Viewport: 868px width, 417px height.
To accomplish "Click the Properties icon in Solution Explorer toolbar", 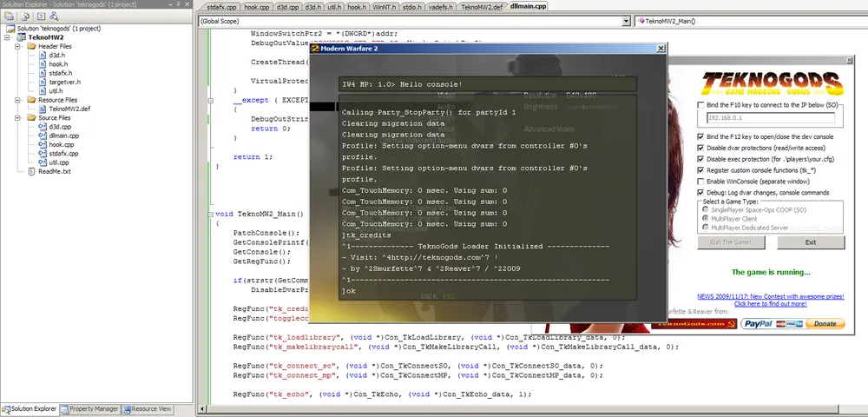I will tap(9, 16).
